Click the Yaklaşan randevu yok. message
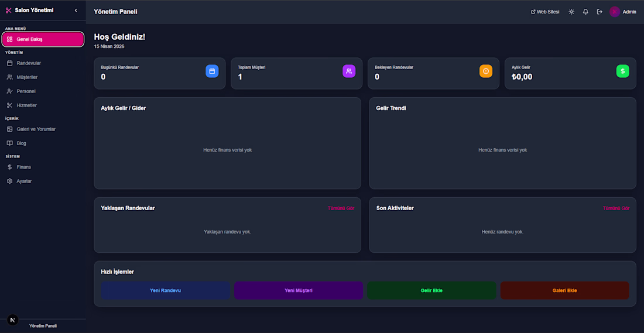 228,232
